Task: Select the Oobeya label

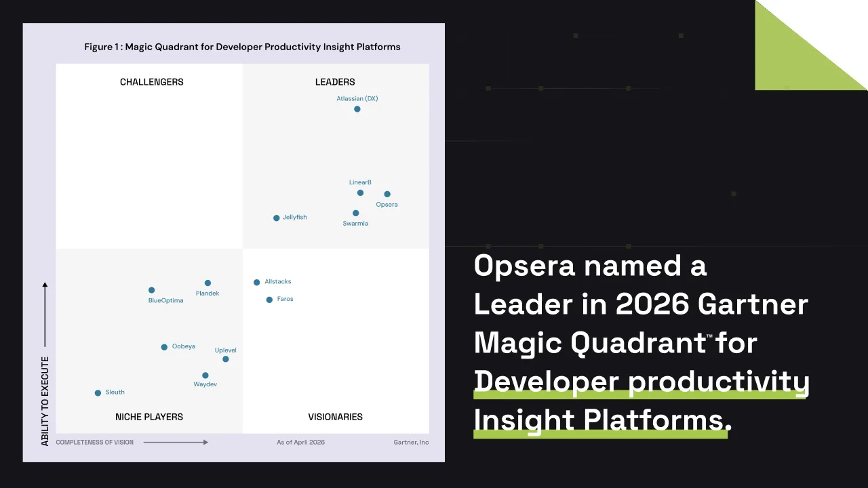Action: 184,346
